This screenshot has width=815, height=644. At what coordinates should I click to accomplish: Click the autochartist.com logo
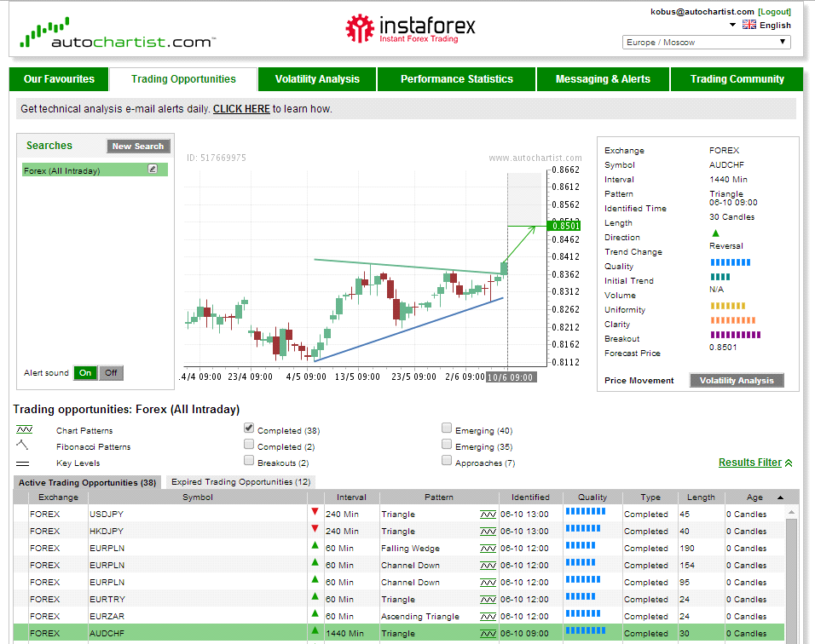pyautogui.click(x=117, y=36)
